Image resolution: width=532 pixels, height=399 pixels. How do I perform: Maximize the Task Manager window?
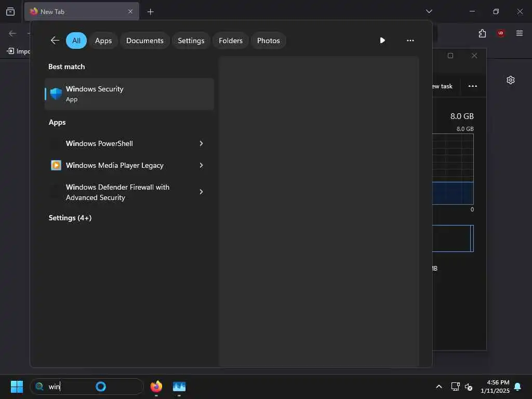[450, 56]
